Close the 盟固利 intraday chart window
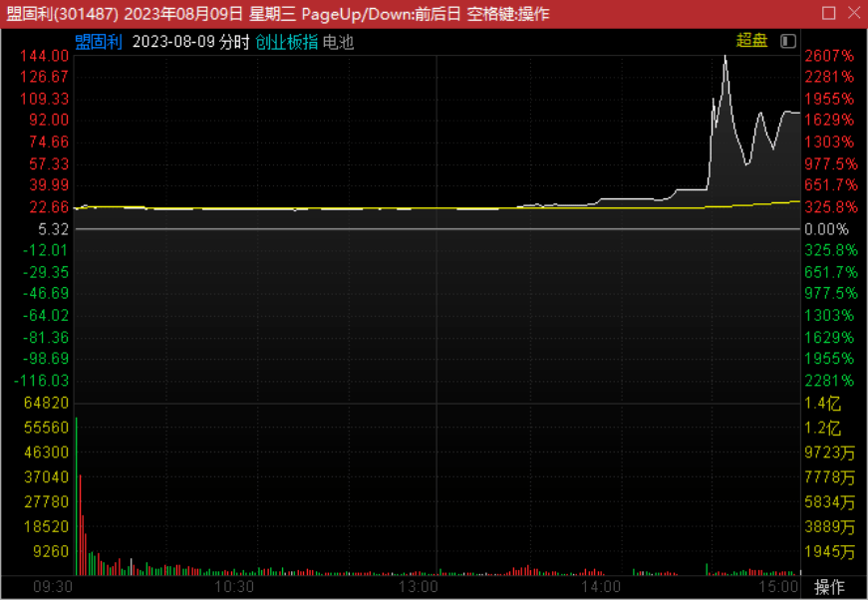Screen dimensions: 868x601 click(x=852, y=13)
